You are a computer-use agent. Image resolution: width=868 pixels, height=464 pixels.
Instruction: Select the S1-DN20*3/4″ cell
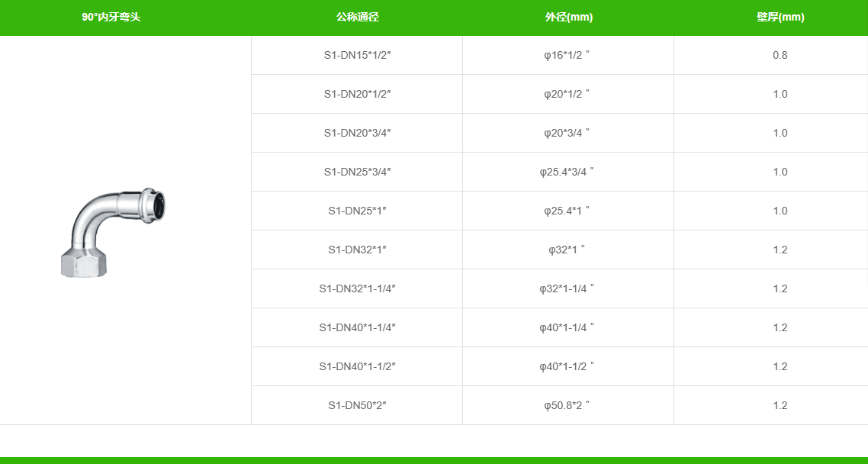(357, 133)
